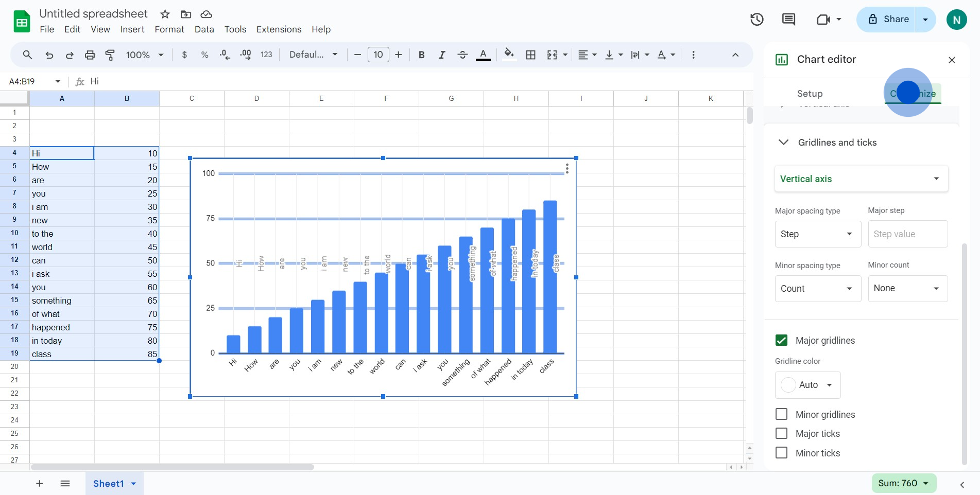
Task: Open the Vertical axis dropdown
Action: [x=861, y=179]
